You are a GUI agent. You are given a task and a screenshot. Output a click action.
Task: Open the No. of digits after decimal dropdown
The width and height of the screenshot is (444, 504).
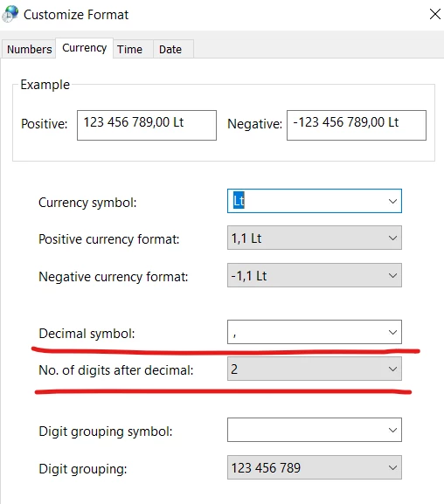tap(315, 369)
